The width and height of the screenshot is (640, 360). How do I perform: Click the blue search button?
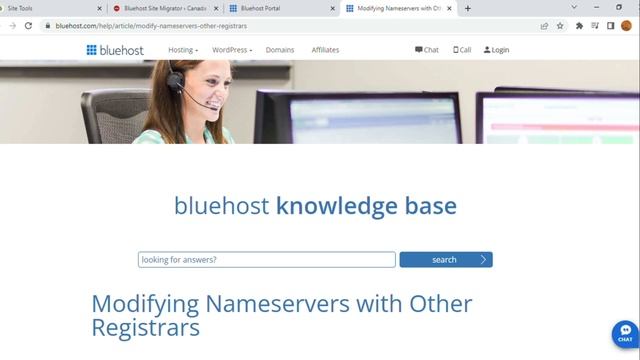[446, 260]
